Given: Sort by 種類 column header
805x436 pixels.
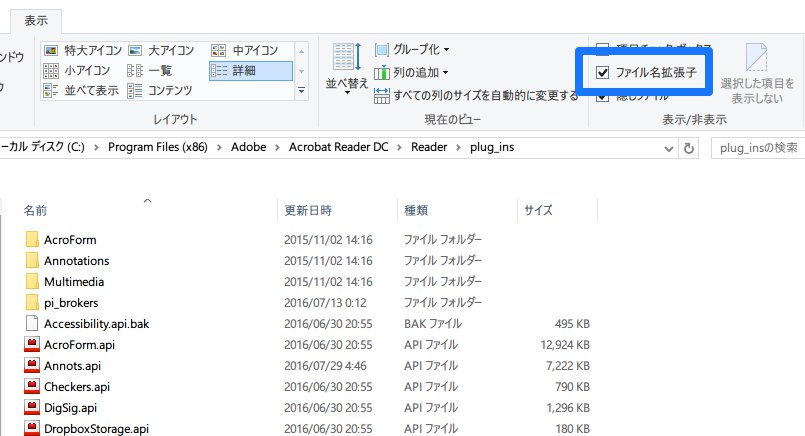Looking at the screenshot, I should [416, 211].
